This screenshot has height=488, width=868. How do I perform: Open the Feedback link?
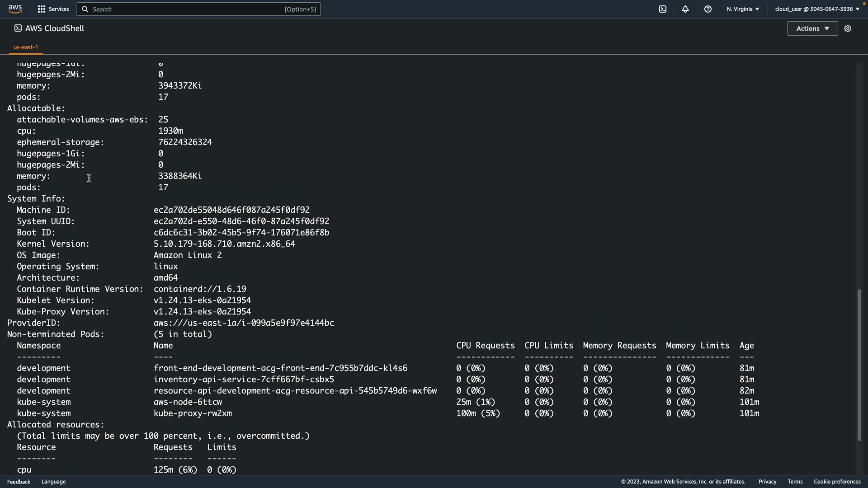click(19, 482)
